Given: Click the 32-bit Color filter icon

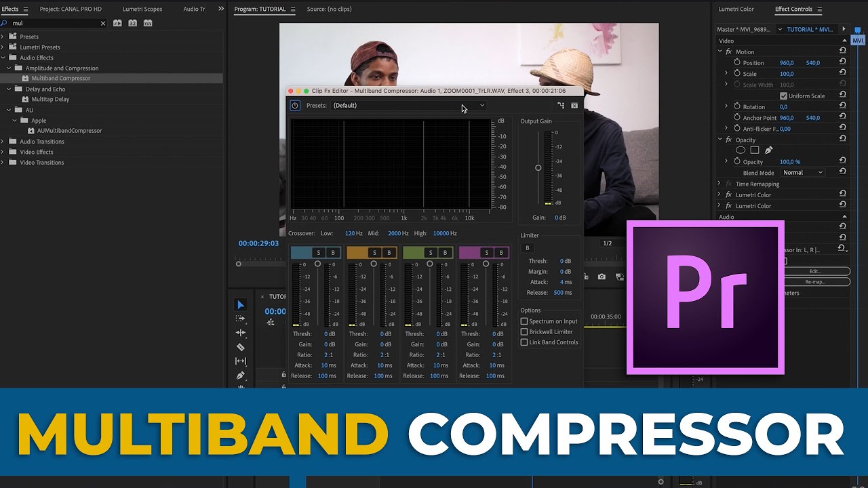Looking at the screenshot, I should (x=132, y=23).
